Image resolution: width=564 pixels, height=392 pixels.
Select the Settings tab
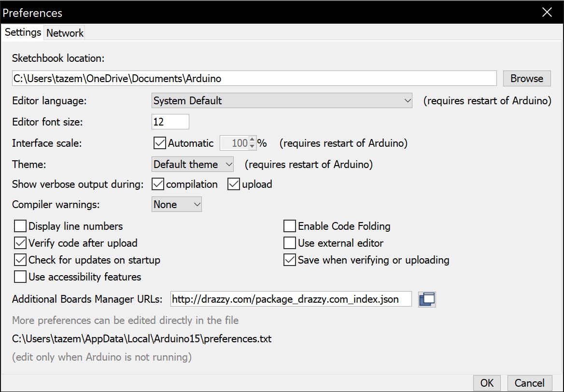click(x=23, y=32)
